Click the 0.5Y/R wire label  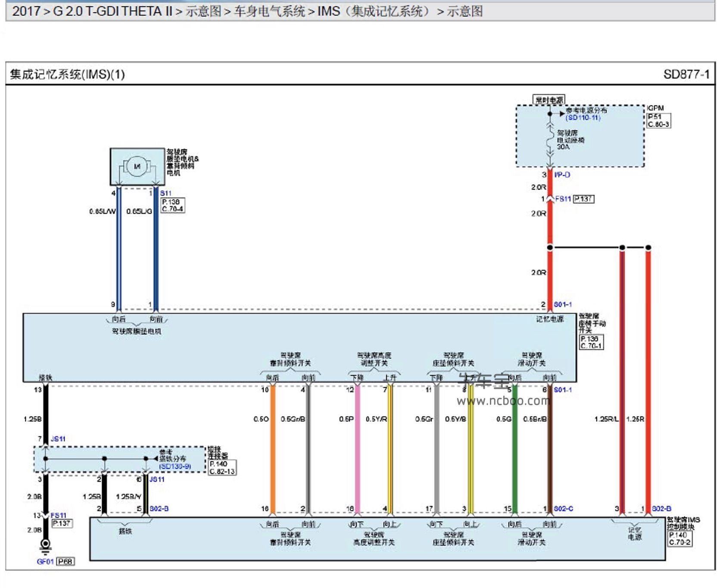[376, 419]
